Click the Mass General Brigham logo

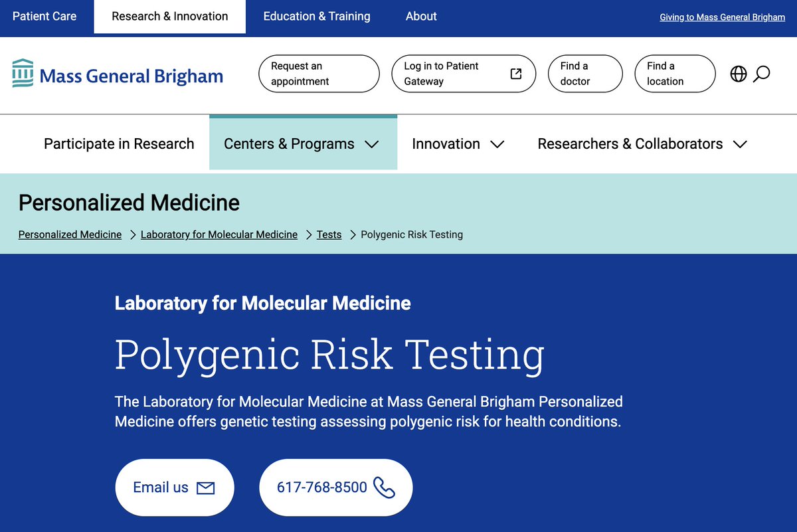[118, 74]
